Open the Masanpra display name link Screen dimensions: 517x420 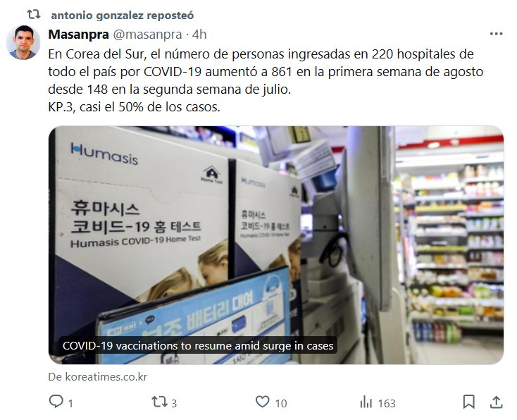pyautogui.click(x=78, y=35)
